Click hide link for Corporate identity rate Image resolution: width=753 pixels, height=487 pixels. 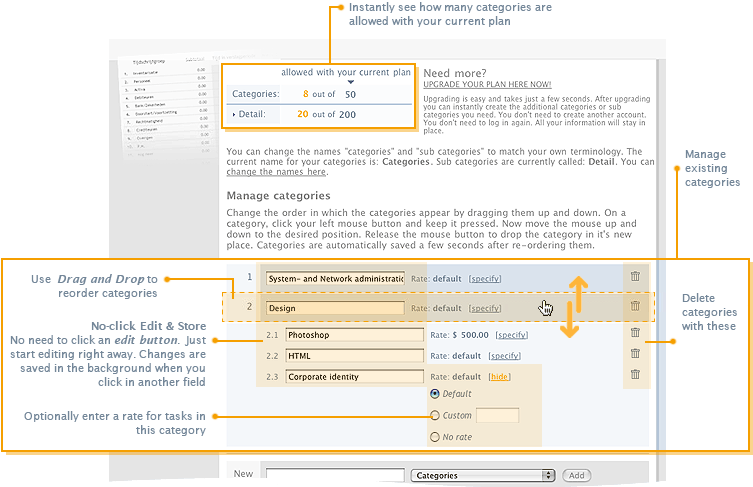click(498, 377)
